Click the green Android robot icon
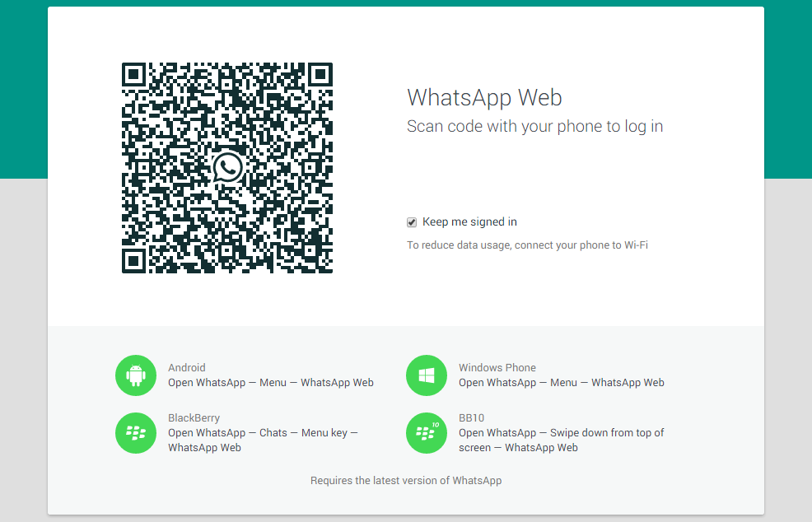812x522 pixels. tap(135, 376)
